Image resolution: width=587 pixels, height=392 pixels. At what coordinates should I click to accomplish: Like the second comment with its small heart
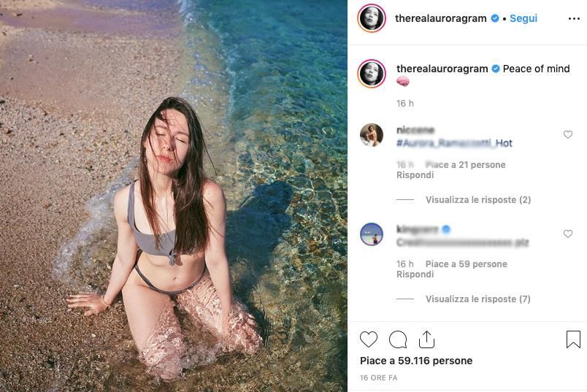click(x=568, y=234)
